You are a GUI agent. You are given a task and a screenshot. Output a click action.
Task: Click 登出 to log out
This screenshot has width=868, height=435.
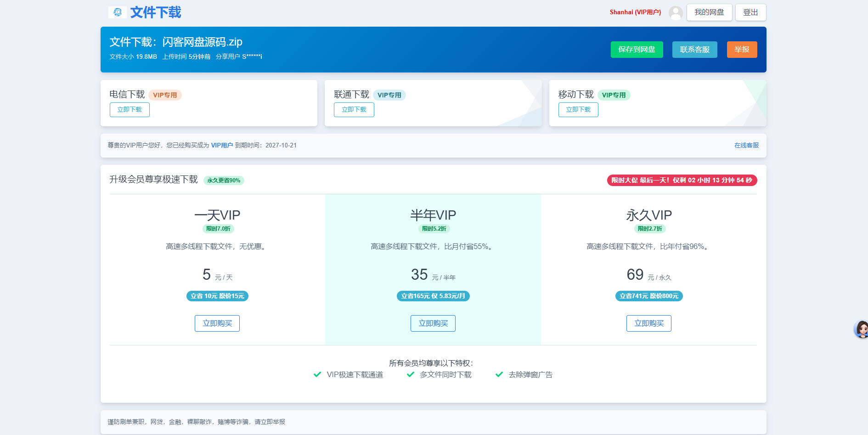tap(750, 12)
